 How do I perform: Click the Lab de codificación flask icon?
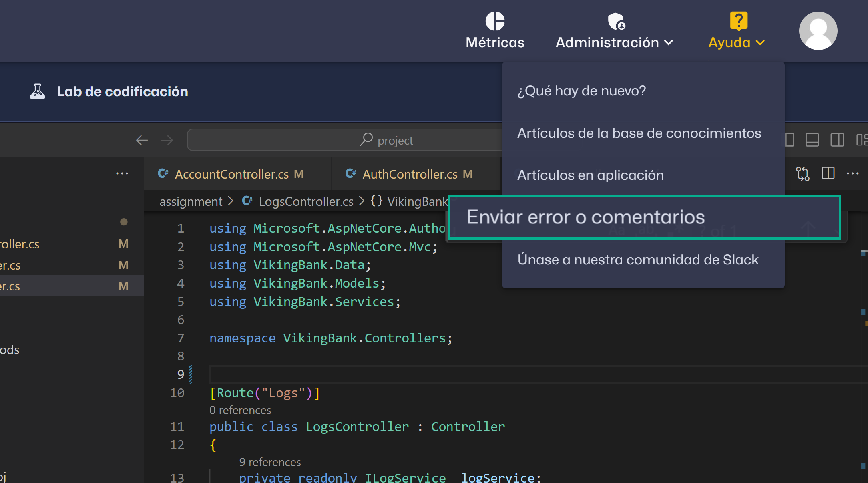click(x=38, y=91)
